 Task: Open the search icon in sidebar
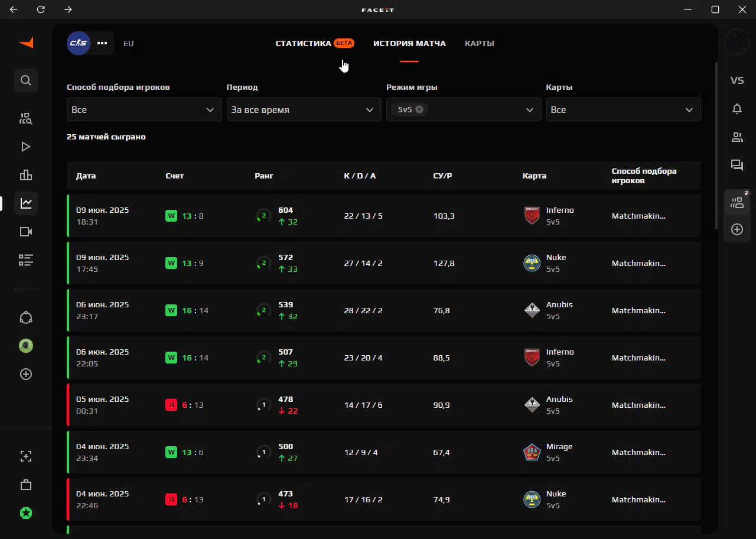pos(26,80)
